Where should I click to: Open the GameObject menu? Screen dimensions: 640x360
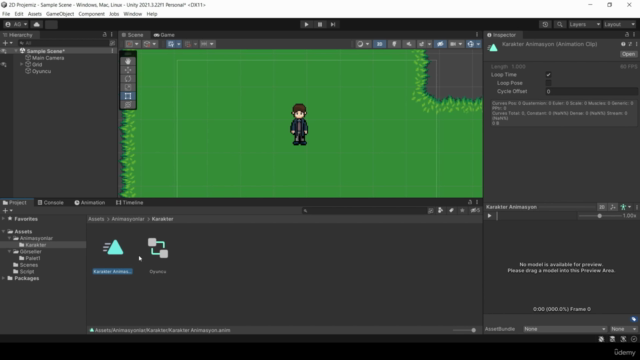click(x=60, y=14)
